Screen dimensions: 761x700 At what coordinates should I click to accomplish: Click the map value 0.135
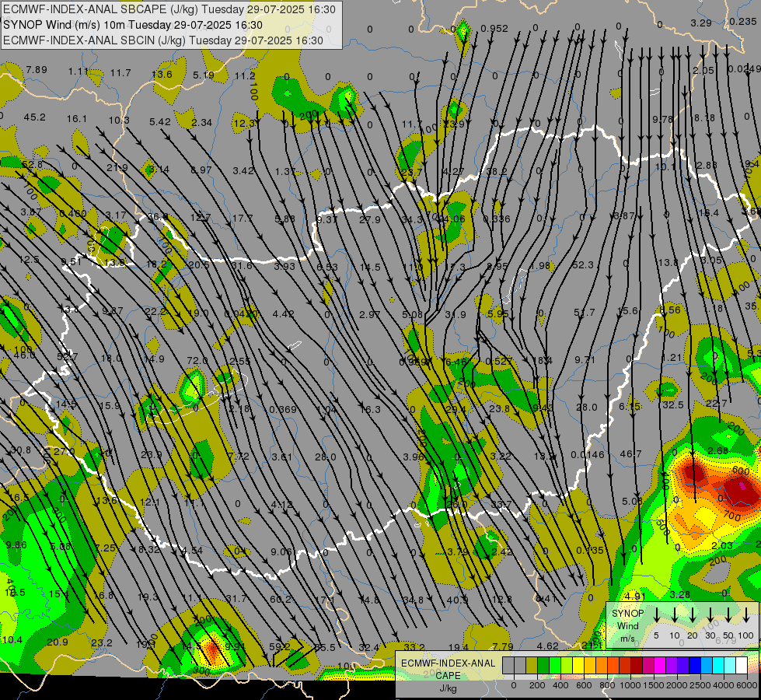click(x=590, y=550)
